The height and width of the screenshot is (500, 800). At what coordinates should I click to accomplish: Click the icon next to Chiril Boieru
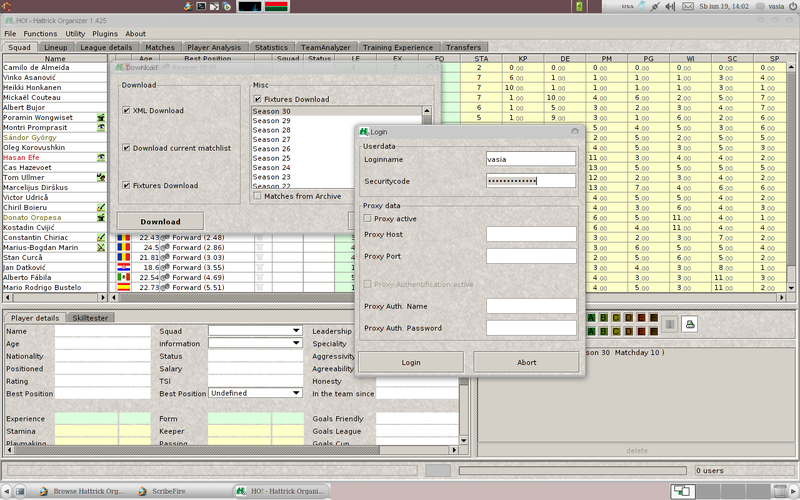101,208
